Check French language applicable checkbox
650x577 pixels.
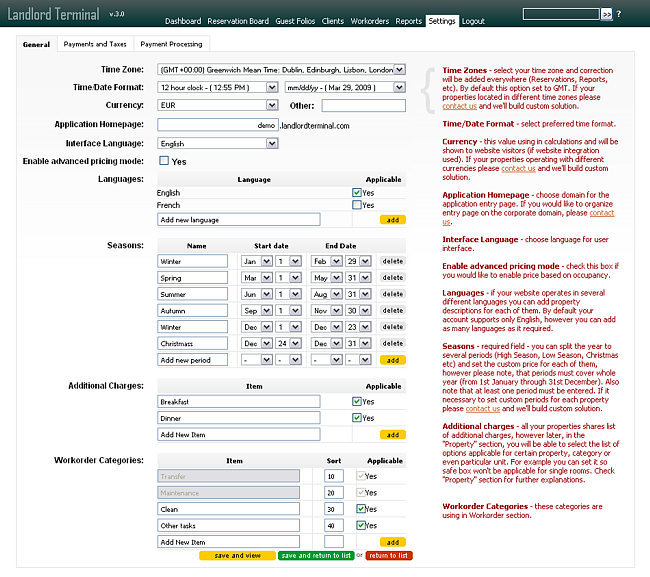[357, 205]
